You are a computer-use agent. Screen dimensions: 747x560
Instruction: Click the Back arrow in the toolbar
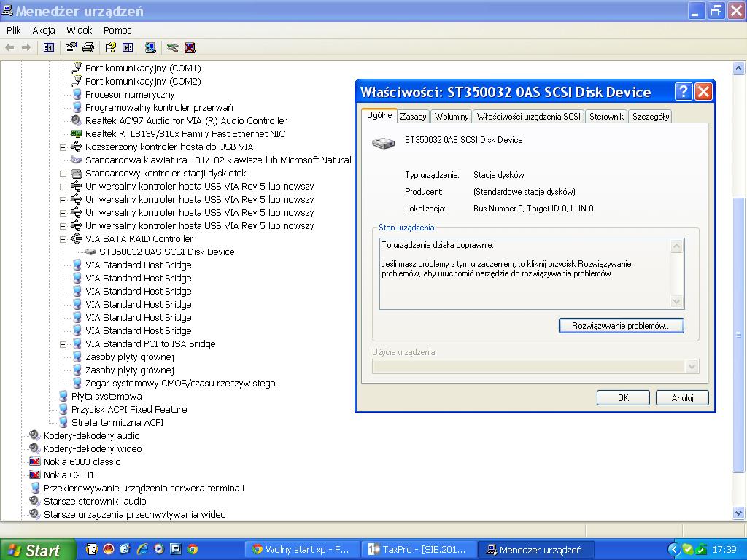9,47
